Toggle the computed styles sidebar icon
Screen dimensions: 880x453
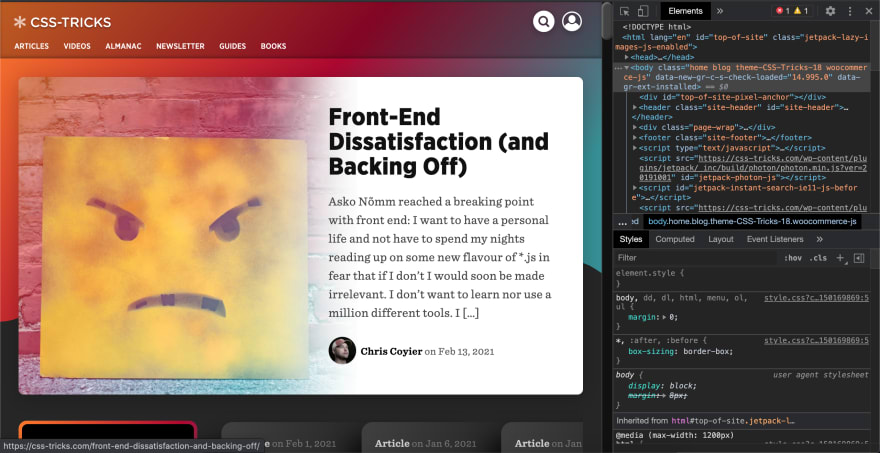[x=859, y=258]
